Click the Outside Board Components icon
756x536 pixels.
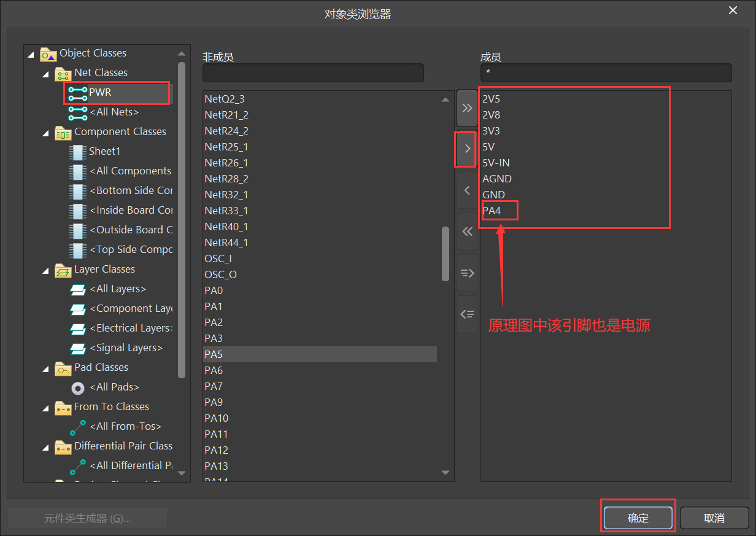[x=78, y=231]
